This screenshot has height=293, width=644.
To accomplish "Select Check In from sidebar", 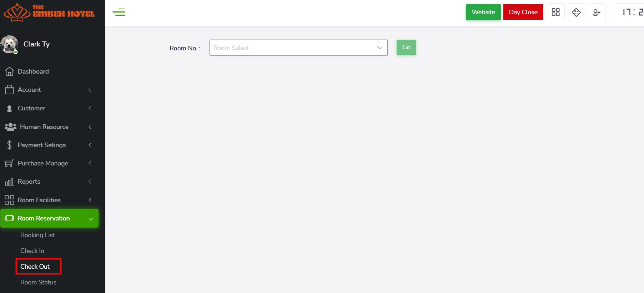I will [32, 251].
